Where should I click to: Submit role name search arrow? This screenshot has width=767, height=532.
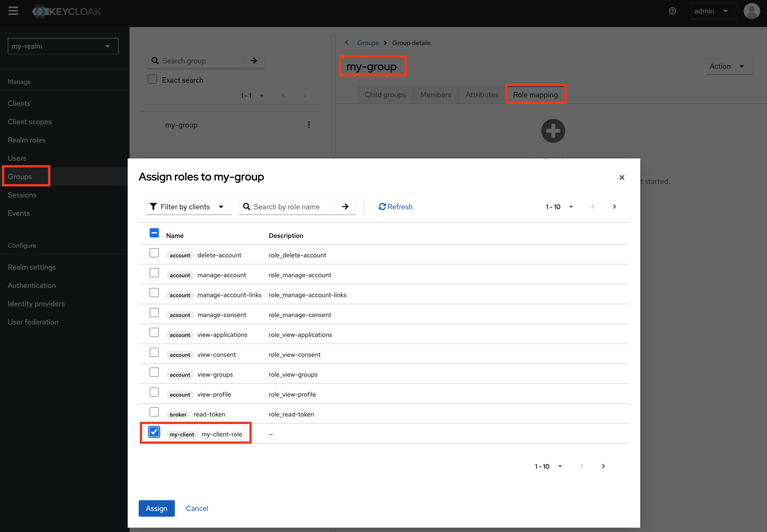tap(345, 207)
